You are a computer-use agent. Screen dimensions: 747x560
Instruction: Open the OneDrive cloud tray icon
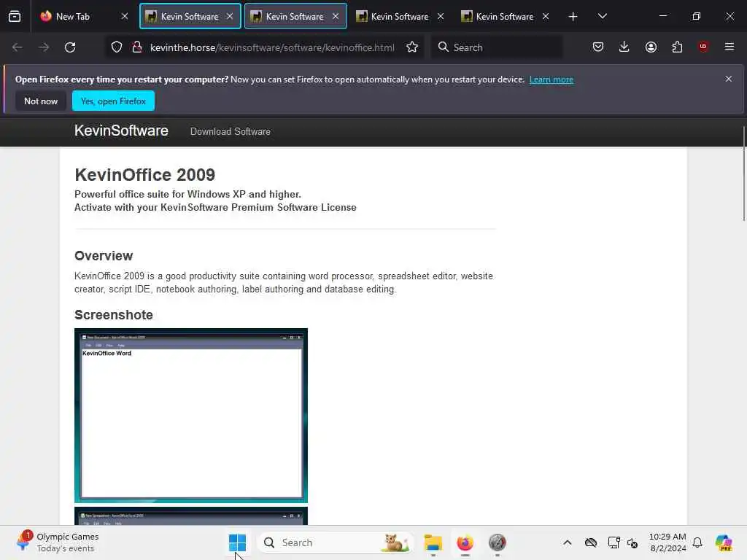pos(591,542)
